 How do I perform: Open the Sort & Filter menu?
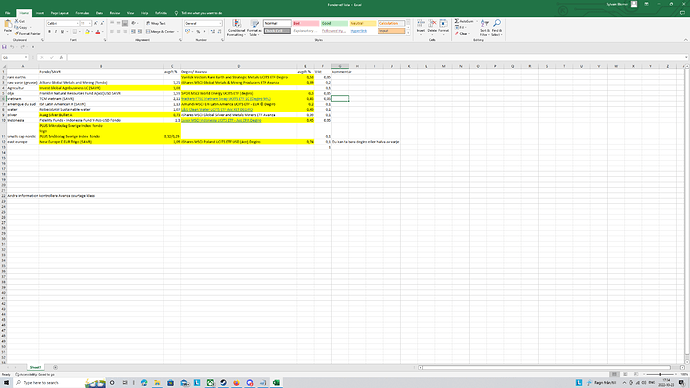[x=484, y=28]
